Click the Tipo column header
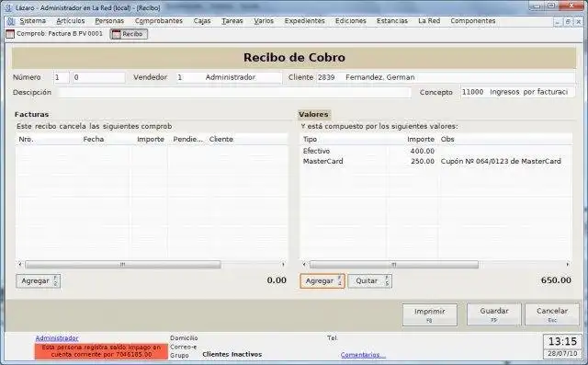This screenshot has width=588, height=365. point(310,139)
